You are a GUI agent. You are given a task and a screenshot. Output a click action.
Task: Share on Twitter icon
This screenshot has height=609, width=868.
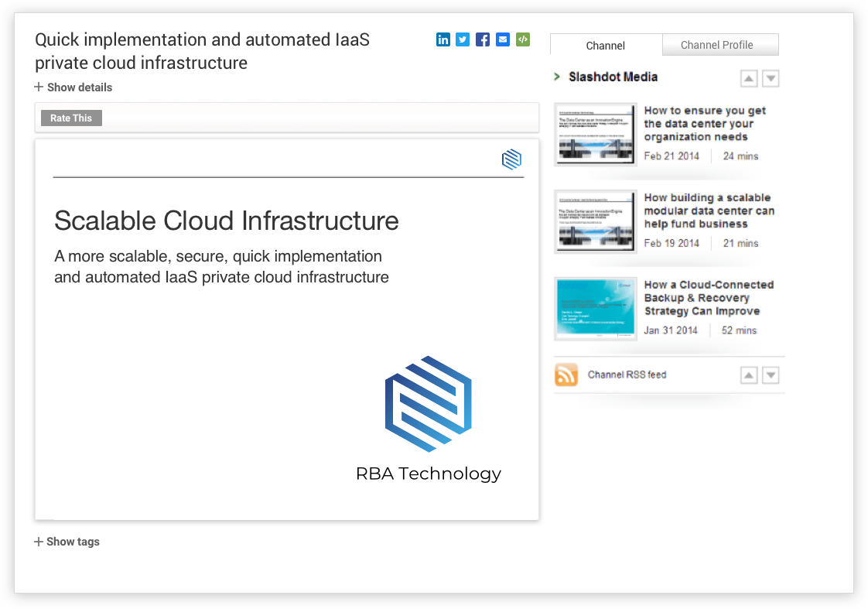coord(463,39)
